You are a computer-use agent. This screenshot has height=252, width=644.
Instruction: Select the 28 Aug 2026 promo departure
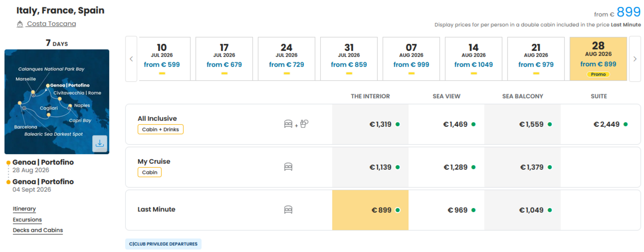tap(598, 59)
